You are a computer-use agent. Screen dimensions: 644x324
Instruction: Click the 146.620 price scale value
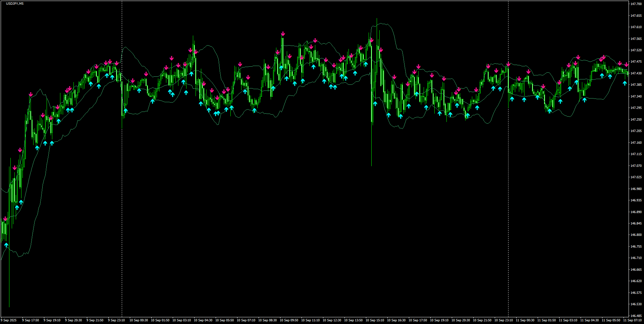coord(636,281)
